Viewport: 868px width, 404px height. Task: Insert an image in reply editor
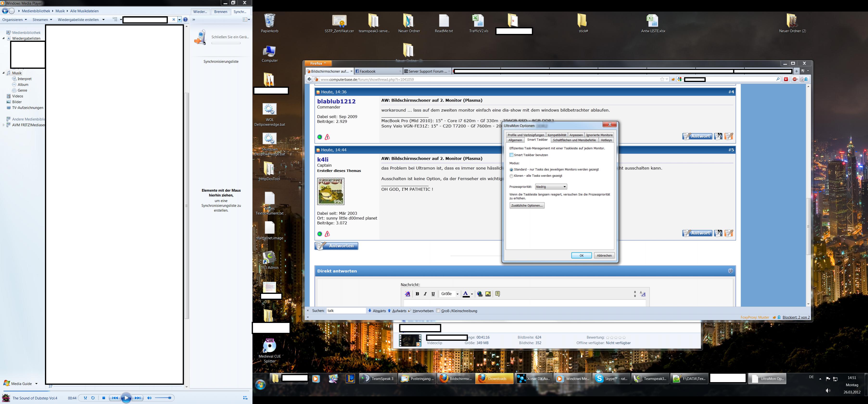pos(488,294)
